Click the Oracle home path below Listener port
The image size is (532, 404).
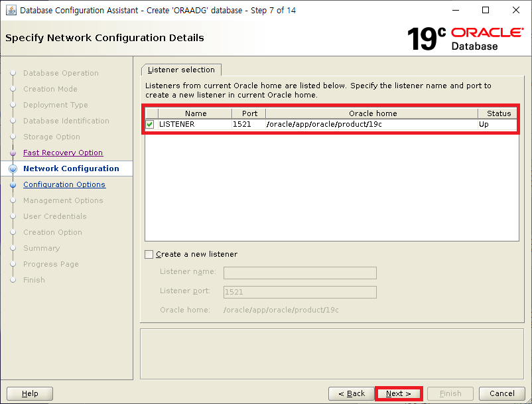point(281,310)
